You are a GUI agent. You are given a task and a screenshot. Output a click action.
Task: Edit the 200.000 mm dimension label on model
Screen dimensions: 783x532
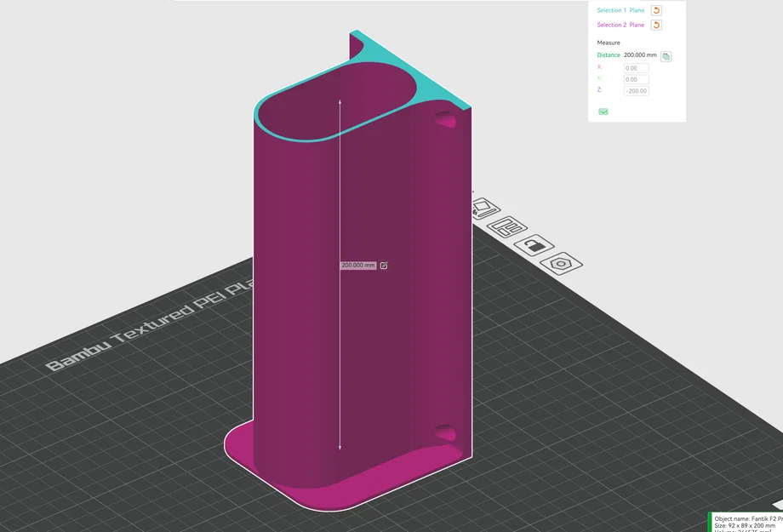384,266
